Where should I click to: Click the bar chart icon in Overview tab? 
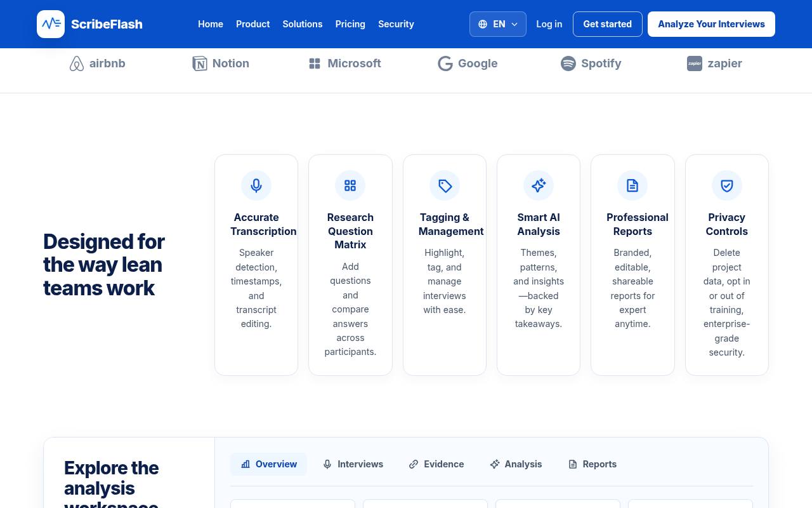click(246, 464)
